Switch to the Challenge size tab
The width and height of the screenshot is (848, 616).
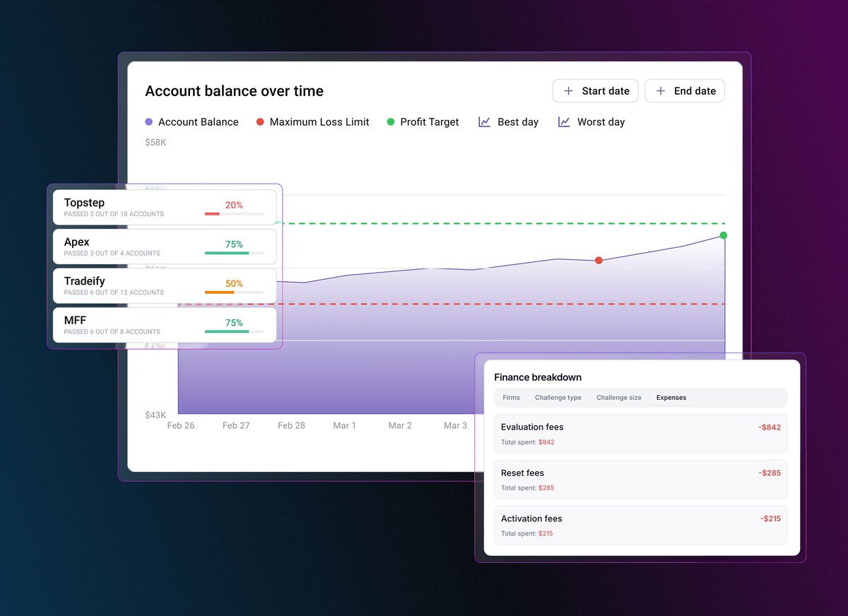[619, 398]
